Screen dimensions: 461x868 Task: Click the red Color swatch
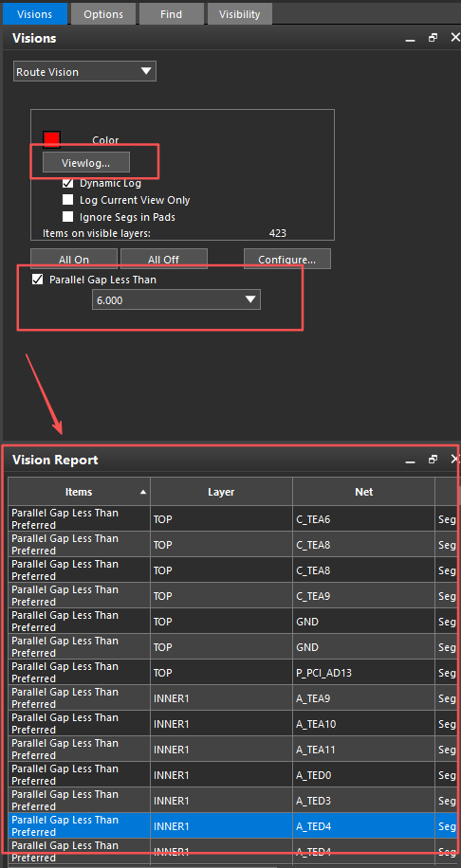[51, 139]
